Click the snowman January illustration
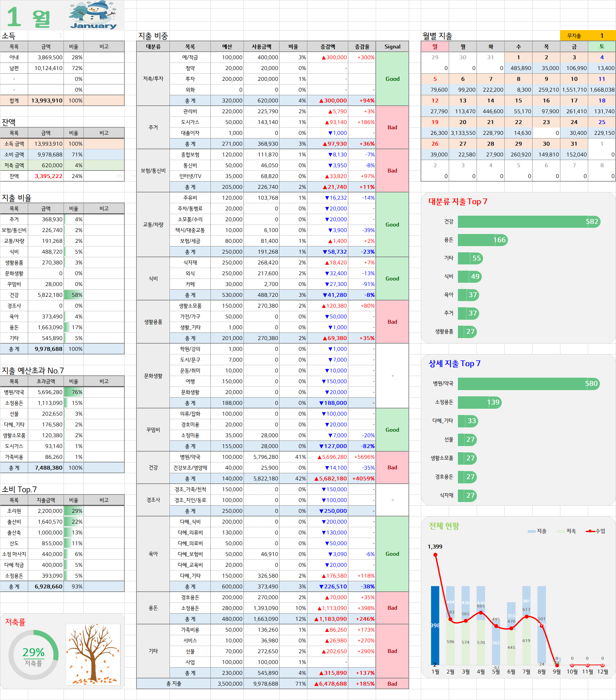616x700 pixels. pos(93,15)
